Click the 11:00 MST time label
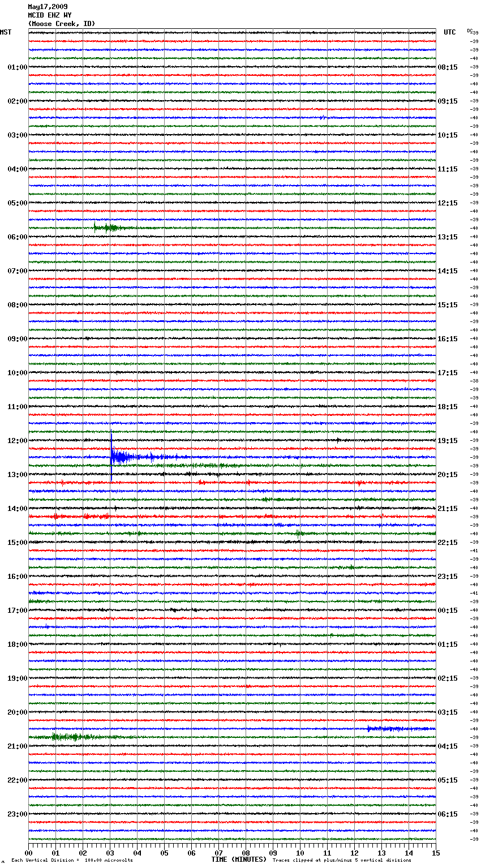The width and height of the screenshot is (481, 868). (18, 407)
